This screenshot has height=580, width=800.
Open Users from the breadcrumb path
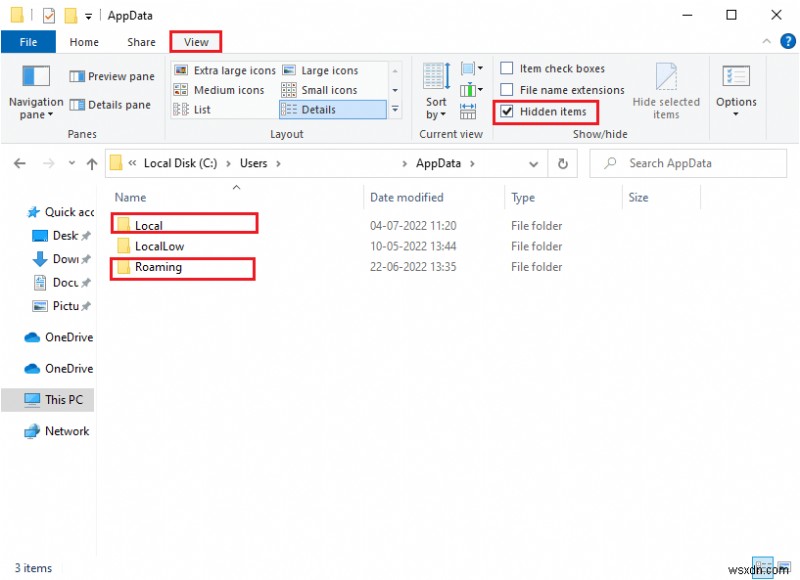click(x=254, y=163)
